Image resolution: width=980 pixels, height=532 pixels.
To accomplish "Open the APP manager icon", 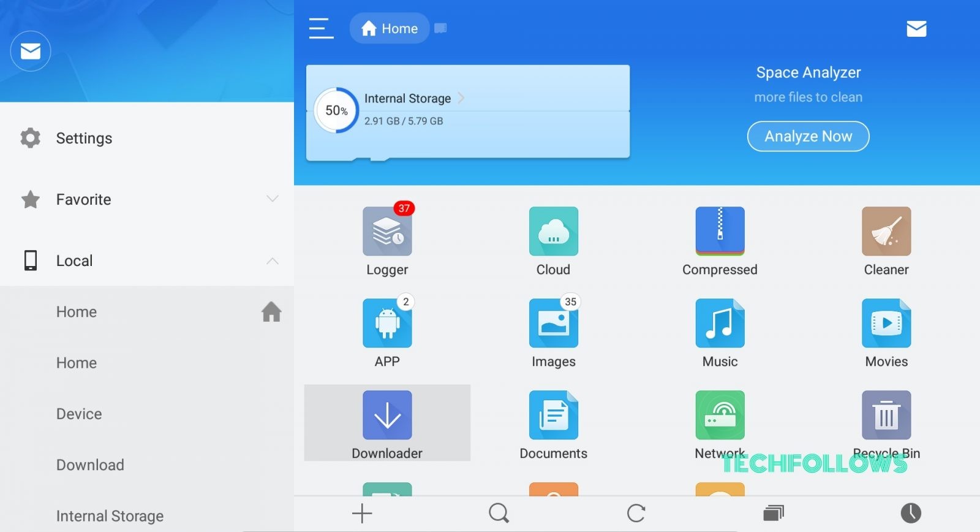I will (x=387, y=323).
